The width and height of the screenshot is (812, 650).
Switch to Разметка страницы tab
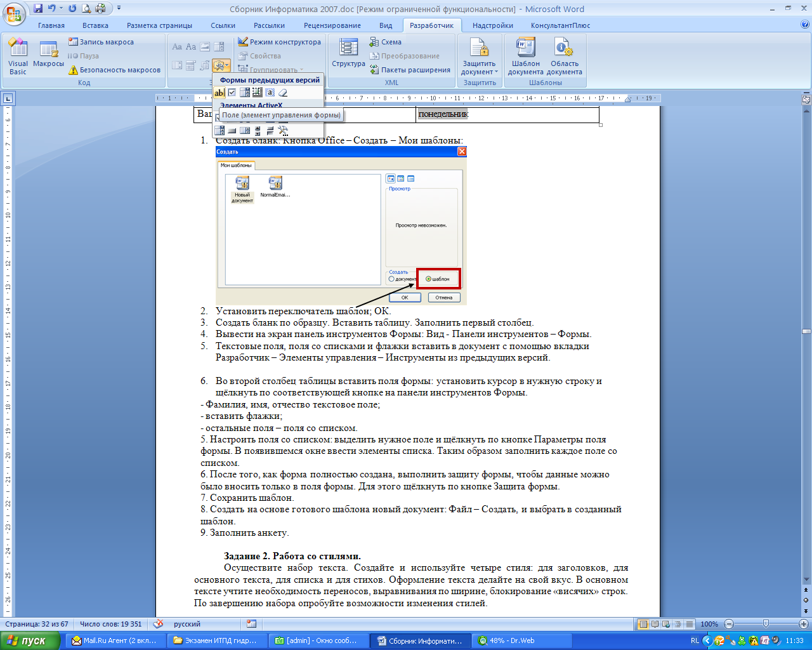tap(159, 25)
